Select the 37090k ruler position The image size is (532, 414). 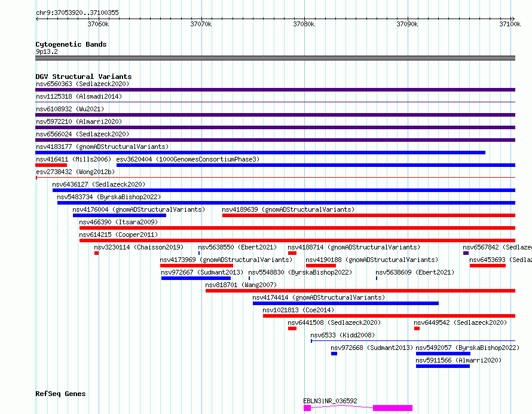point(407,24)
